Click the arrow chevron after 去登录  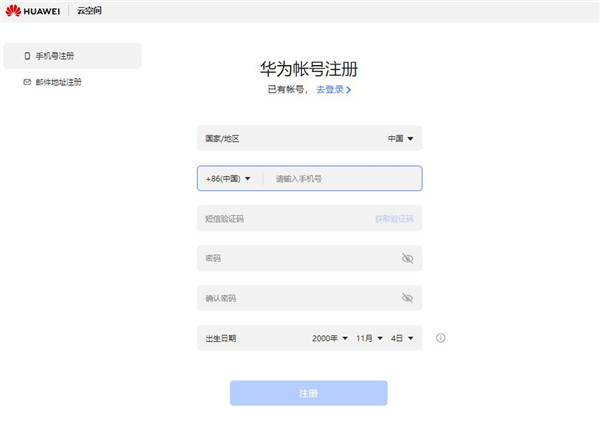(x=349, y=90)
